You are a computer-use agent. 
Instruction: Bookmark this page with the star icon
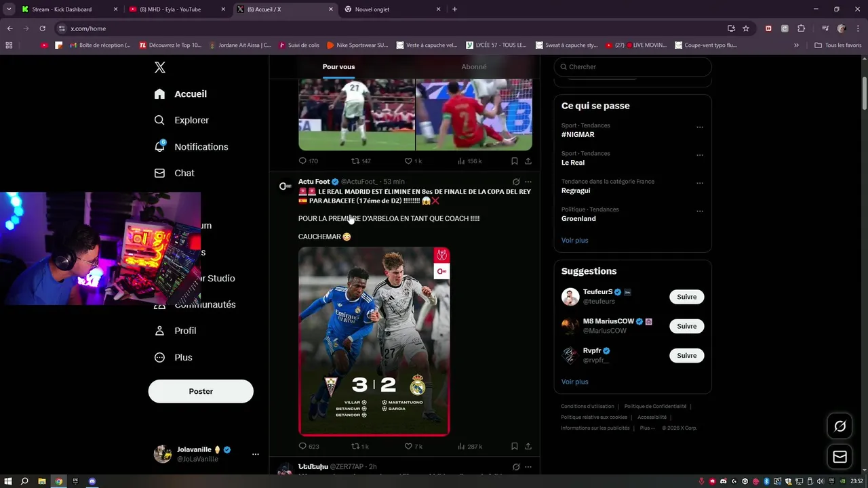click(746, 28)
